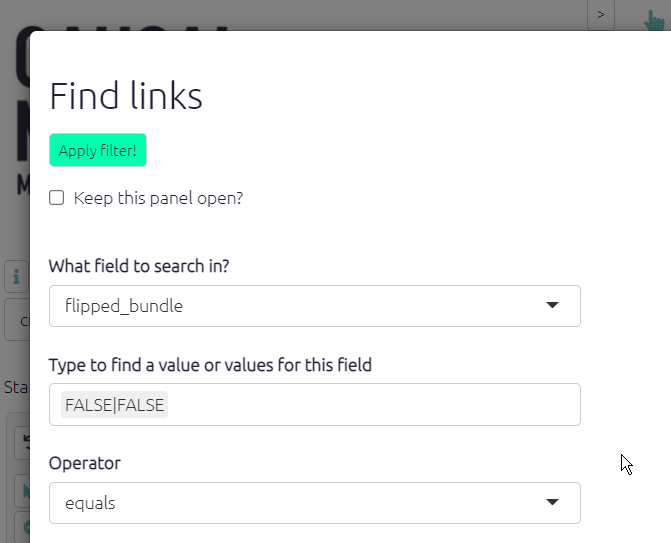This screenshot has height=543, width=671.
Task: Open the flipped_bundle field dropdown
Action: [300, 306]
